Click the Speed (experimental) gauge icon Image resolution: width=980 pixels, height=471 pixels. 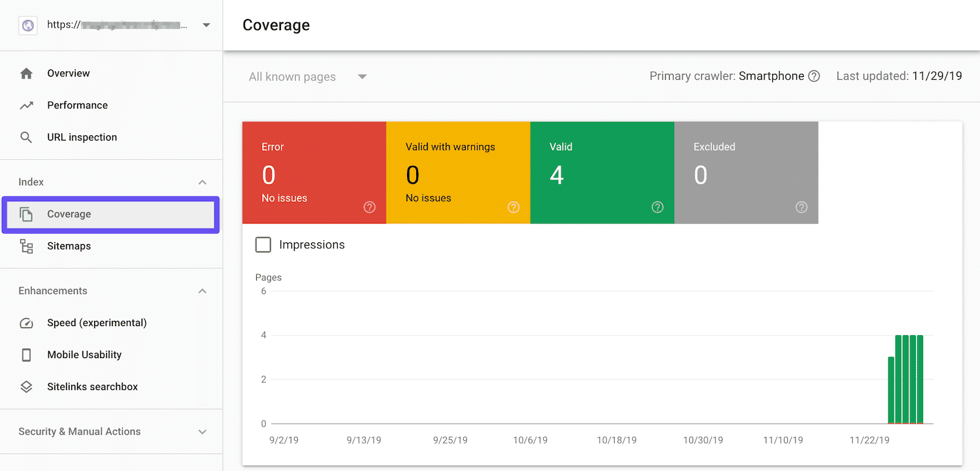click(x=26, y=323)
